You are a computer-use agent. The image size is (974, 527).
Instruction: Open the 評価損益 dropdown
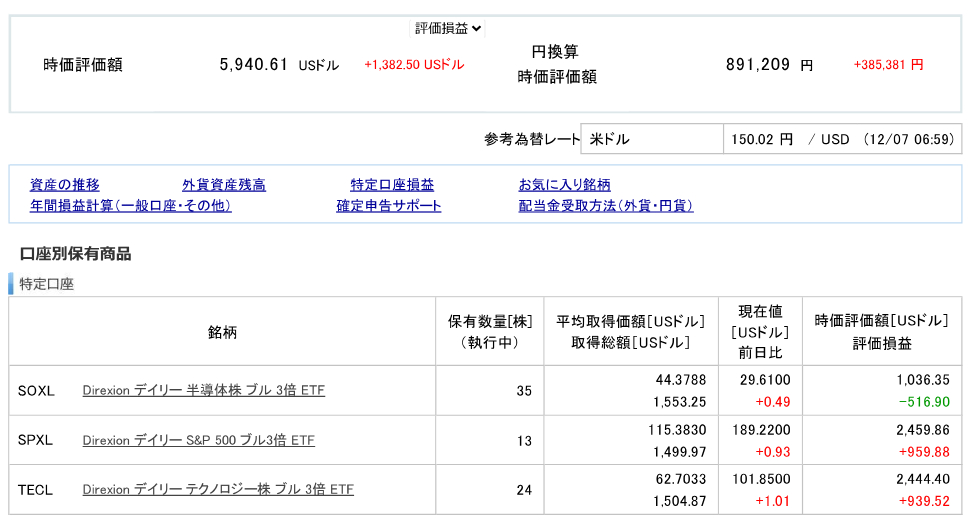click(447, 29)
